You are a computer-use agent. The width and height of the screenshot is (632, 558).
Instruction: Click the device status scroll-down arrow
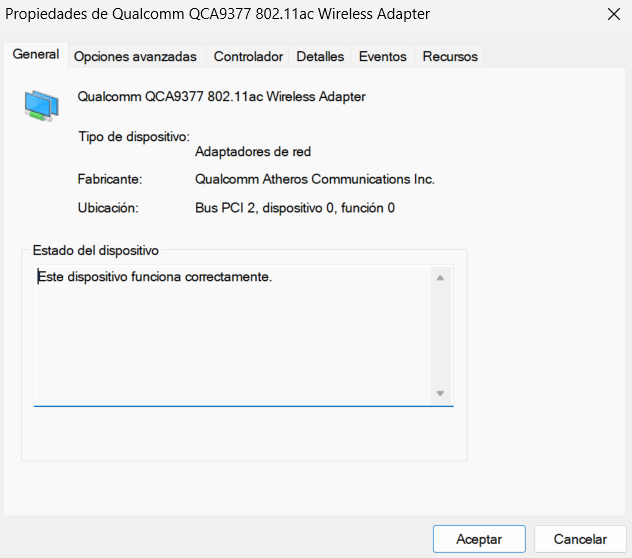click(440, 393)
